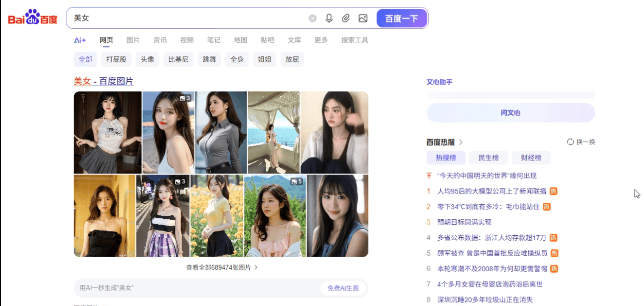The height and width of the screenshot is (306, 644).
Task: Open image search via camera icon
Action: coord(362,18)
